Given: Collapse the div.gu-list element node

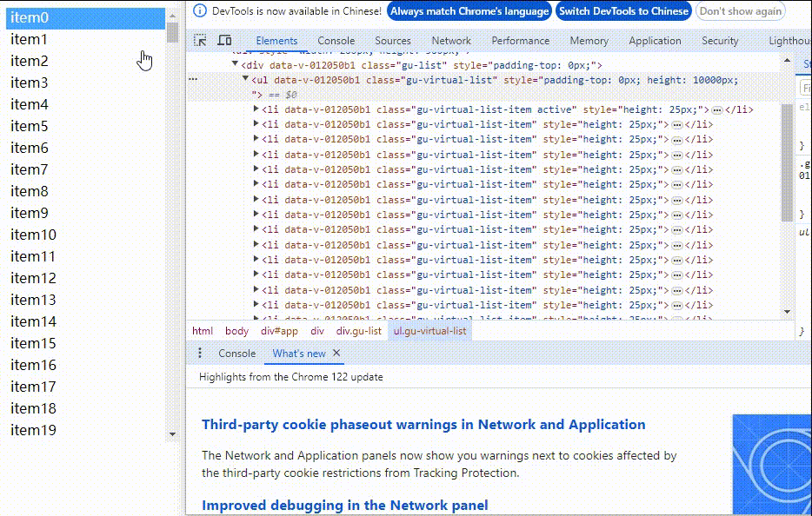Looking at the screenshot, I should pyautogui.click(x=235, y=64).
